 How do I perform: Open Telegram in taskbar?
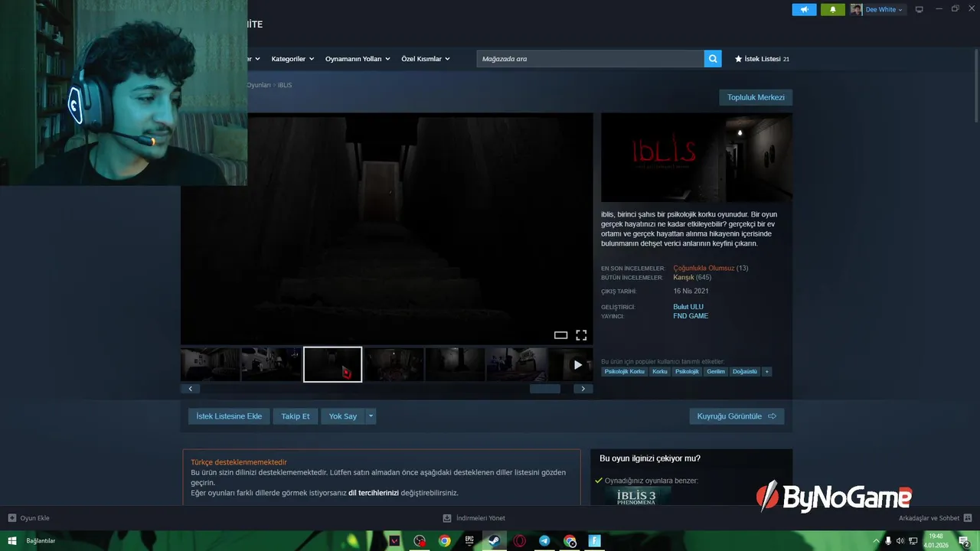pos(544,541)
